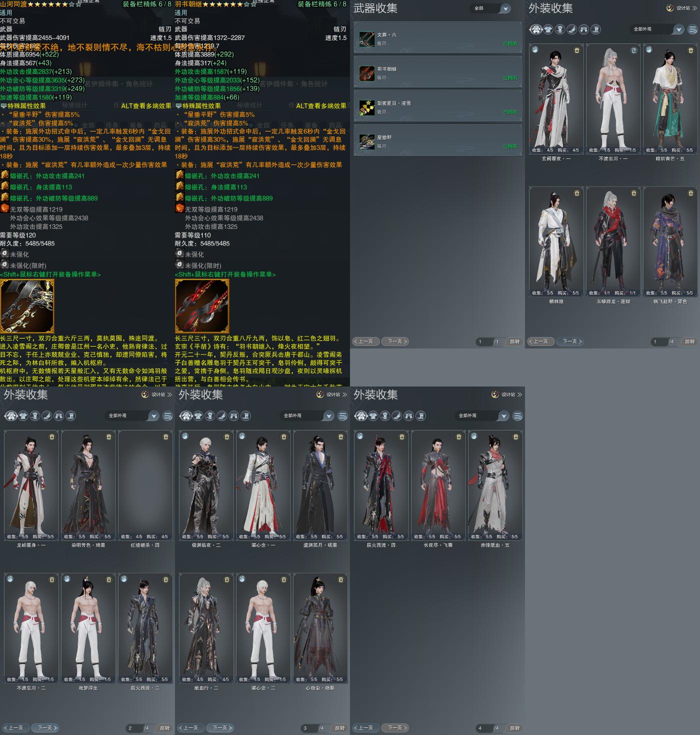700x735 pixels.
Task: Click the blue dye icon on 辰火西流·四 card
Action: pos(360,436)
